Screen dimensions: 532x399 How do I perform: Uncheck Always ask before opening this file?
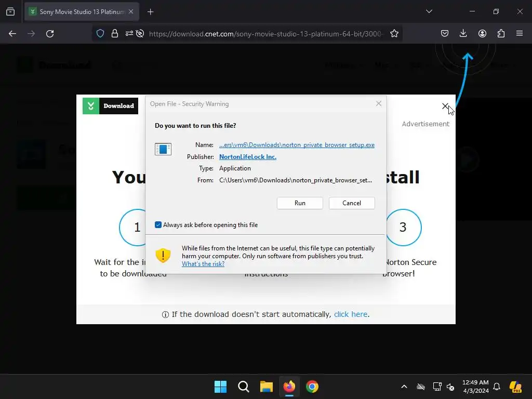[158, 225]
